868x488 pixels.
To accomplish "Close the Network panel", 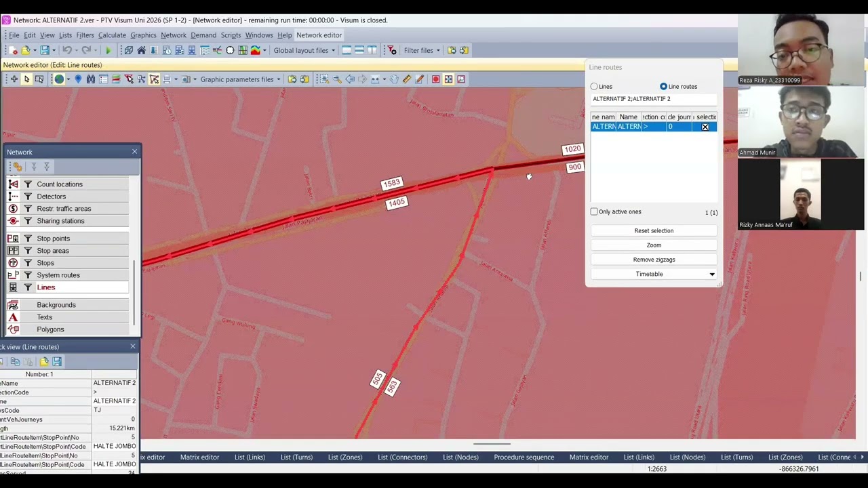I will click(134, 152).
